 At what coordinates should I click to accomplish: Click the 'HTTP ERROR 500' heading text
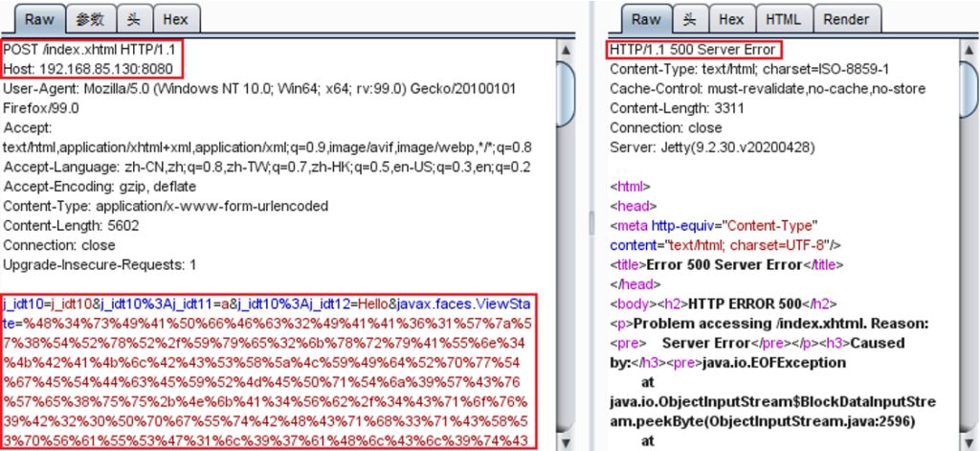point(745,304)
